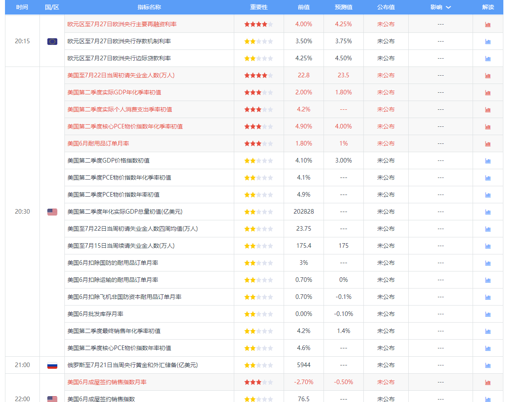Open chart icon for 美国6月批发库存月率 row

488,314
